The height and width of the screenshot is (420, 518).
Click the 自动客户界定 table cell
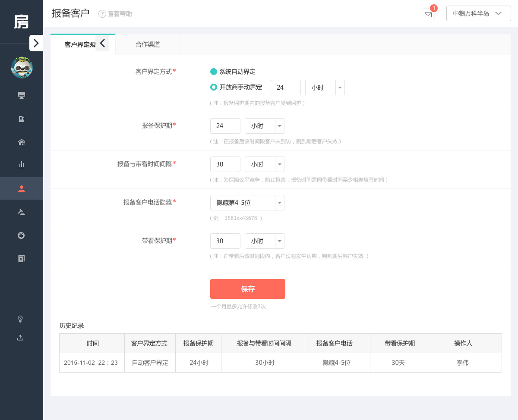[150, 363]
